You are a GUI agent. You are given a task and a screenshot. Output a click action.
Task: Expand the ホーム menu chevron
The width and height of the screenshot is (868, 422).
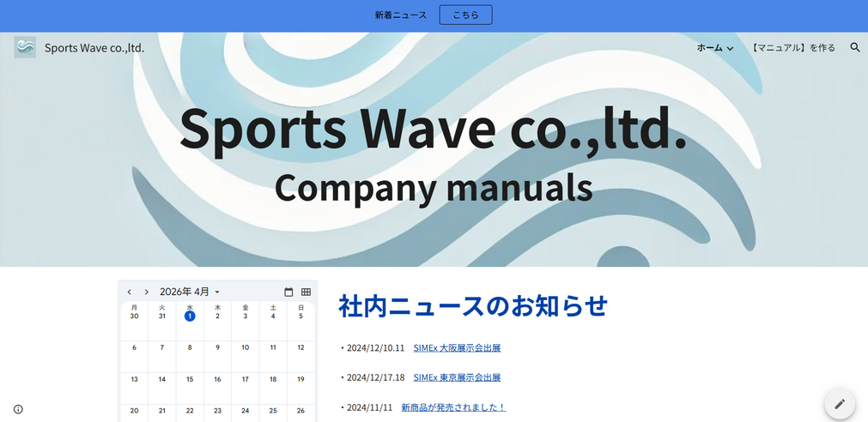730,49
